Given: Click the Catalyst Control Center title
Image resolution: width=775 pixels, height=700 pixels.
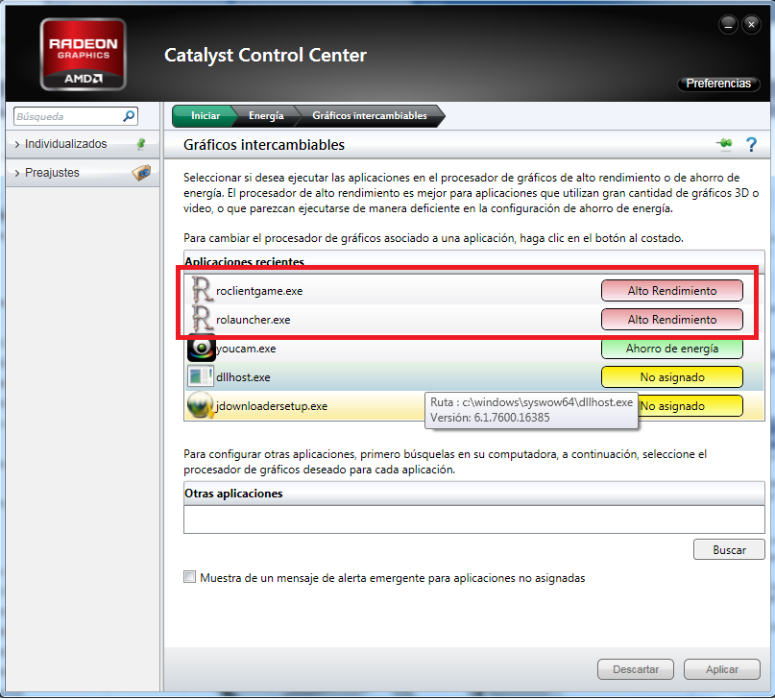Looking at the screenshot, I should point(265,55).
